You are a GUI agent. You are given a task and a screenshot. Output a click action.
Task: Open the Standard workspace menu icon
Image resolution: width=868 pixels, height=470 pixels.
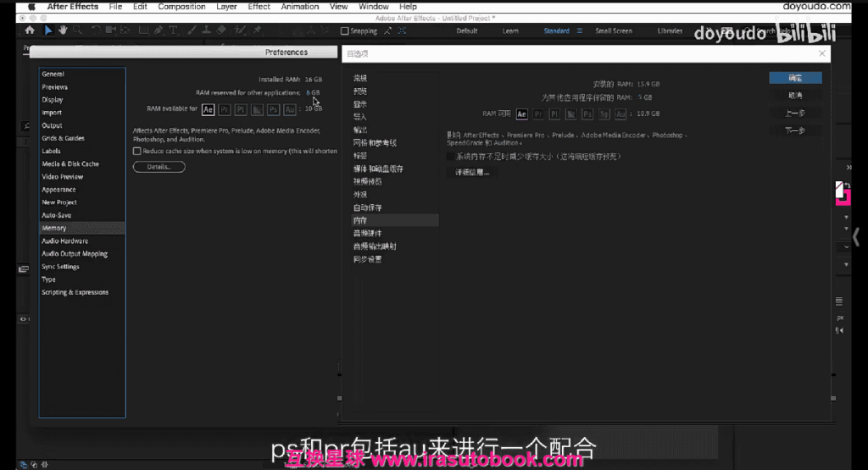(x=580, y=31)
